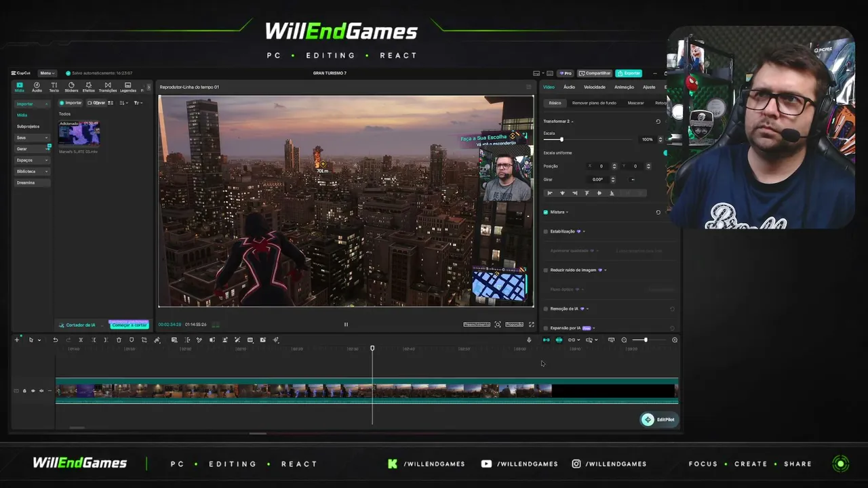The height and width of the screenshot is (488, 868).
Task: Click the Começar a cortar button
Action: click(x=129, y=325)
